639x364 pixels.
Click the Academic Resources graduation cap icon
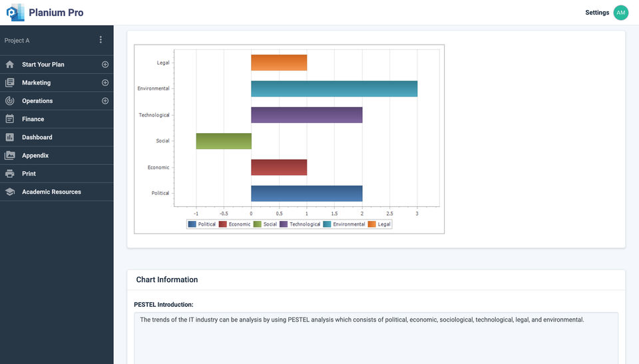click(10, 192)
